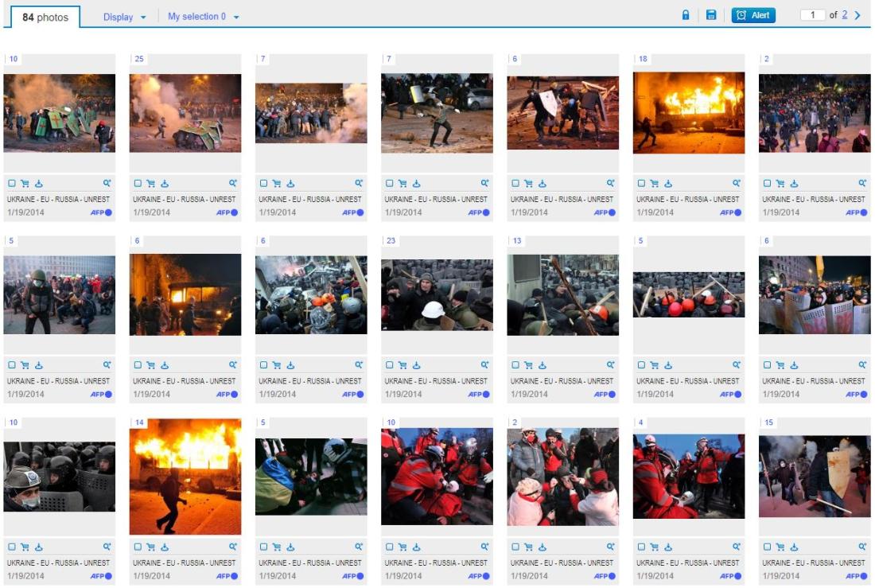Open the Display dropdown

124,17
